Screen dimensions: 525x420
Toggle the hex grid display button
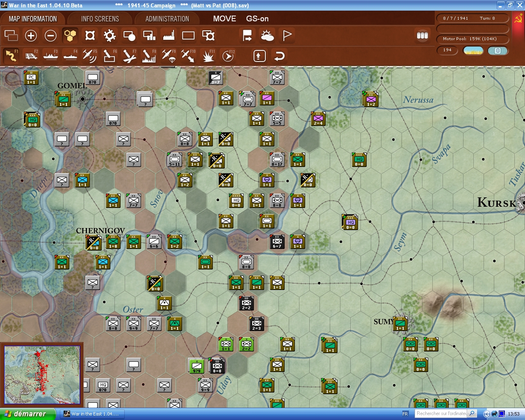(x=70, y=36)
